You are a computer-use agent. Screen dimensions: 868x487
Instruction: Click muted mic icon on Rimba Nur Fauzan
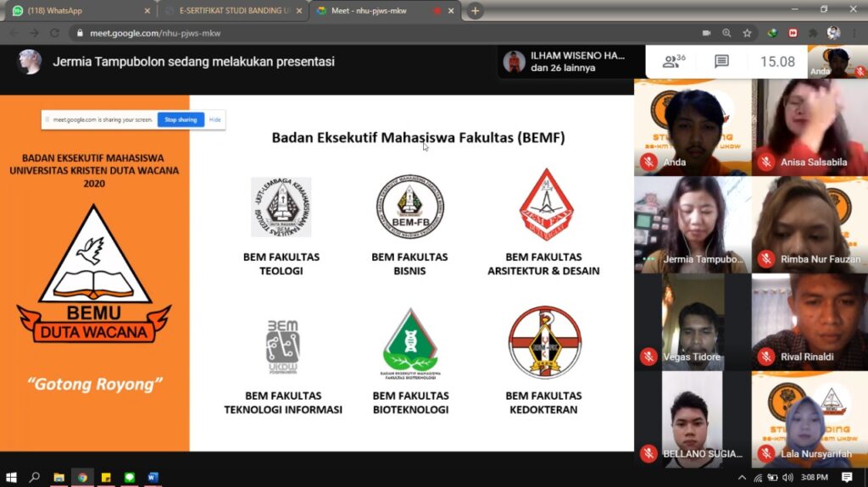coord(766,259)
